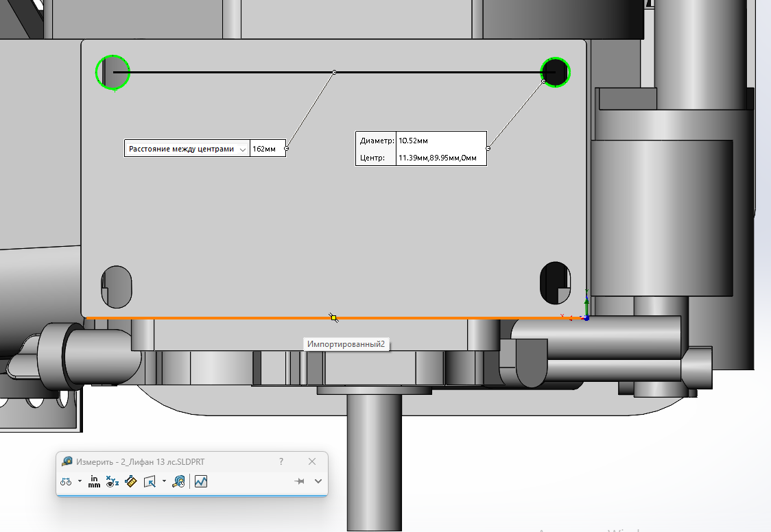Click the arc/circle measurement mode icon

tap(66, 482)
